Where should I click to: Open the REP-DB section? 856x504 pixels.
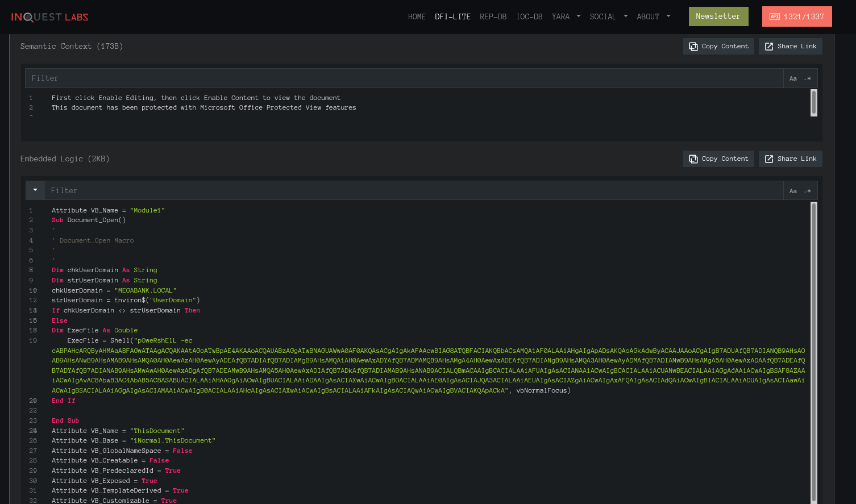click(x=493, y=16)
